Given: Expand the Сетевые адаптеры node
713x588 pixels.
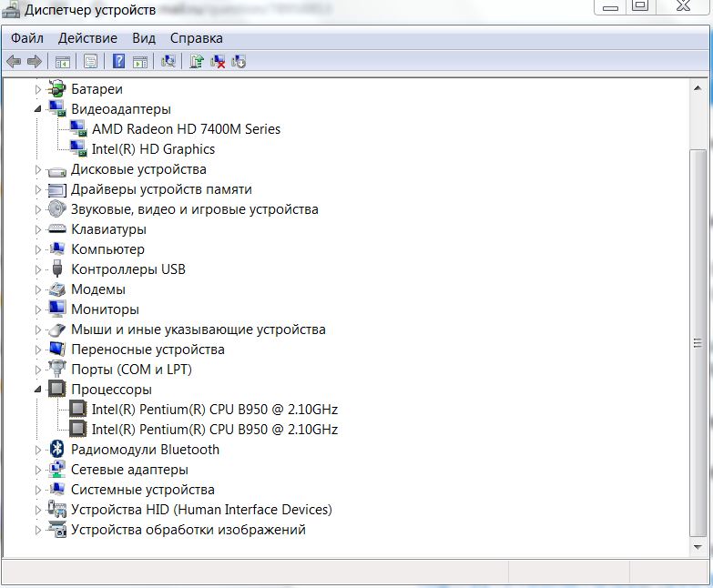Looking at the screenshot, I should coord(38,470).
